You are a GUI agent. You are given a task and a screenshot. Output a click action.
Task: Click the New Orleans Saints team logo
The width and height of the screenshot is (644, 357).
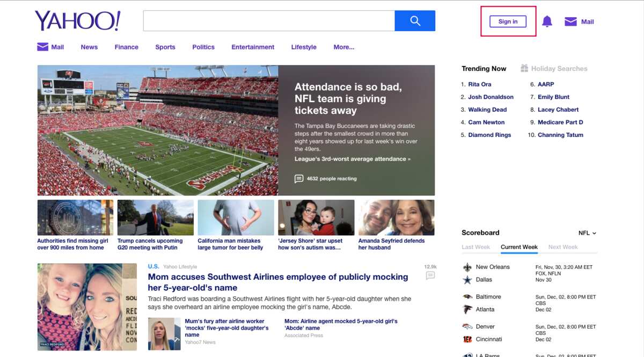pos(467,267)
